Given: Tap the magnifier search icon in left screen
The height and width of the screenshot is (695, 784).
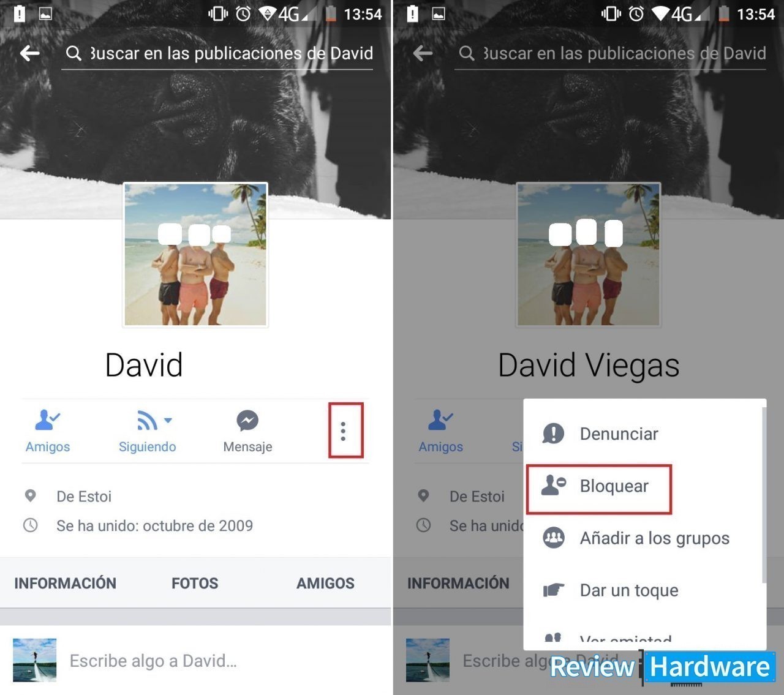Looking at the screenshot, I should coord(73,54).
